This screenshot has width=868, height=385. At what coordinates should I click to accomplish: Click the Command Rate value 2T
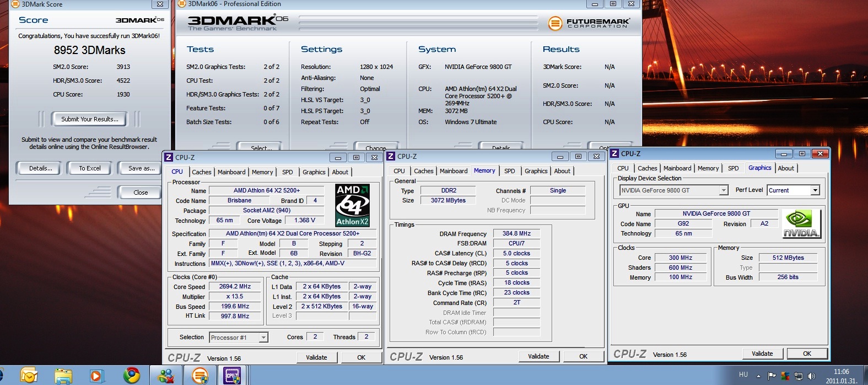point(516,302)
